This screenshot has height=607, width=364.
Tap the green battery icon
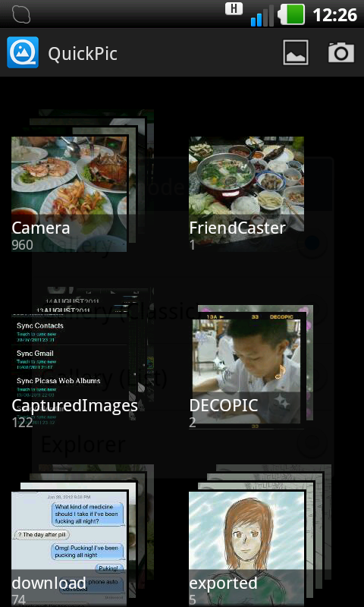click(x=292, y=14)
